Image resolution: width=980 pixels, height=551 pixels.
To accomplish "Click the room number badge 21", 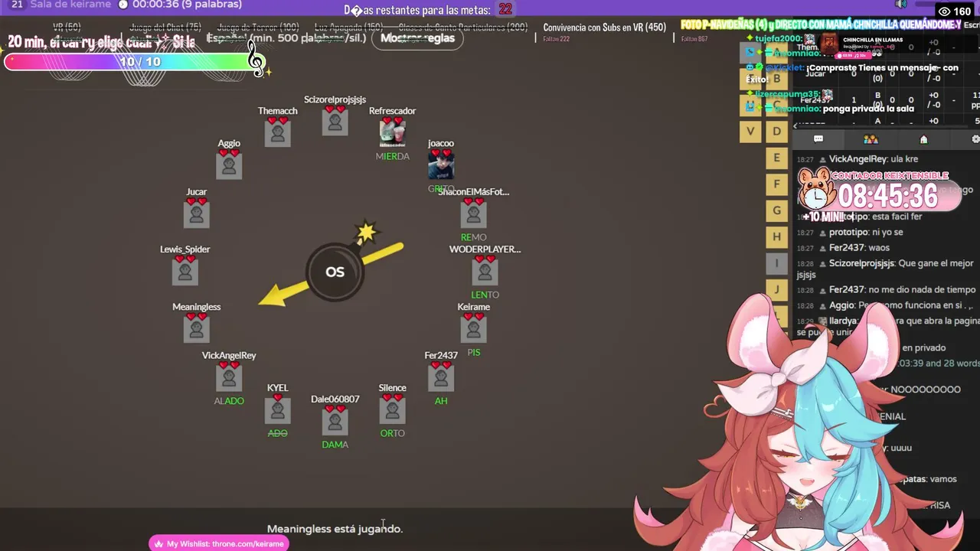I will point(16,5).
